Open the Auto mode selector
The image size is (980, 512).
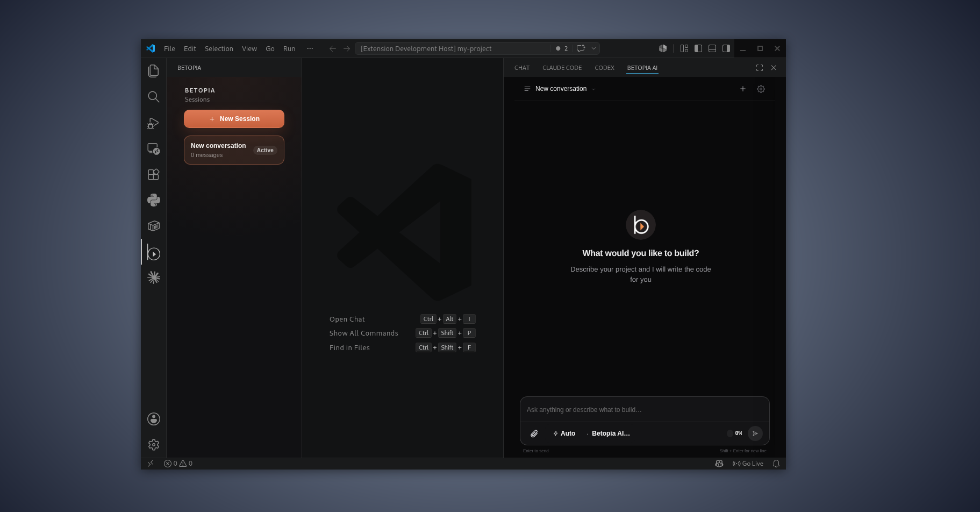tap(564, 433)
